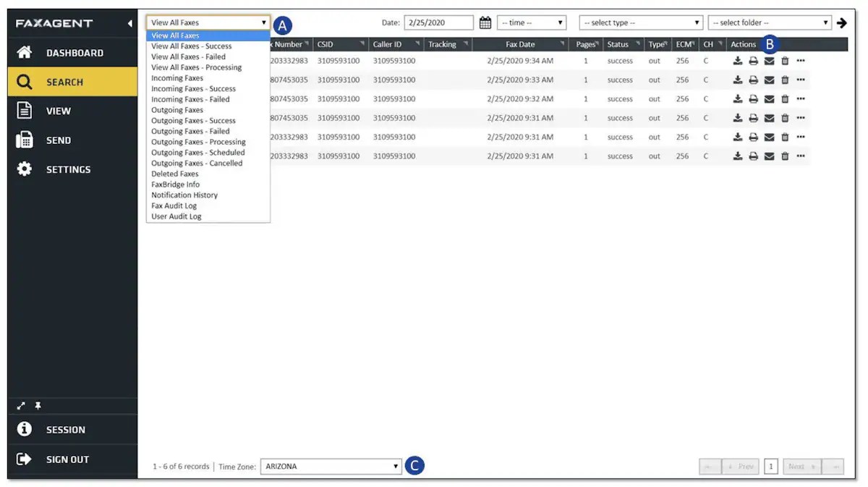The height and width of the screenshot is (487, 868).
Task: Click the expand arrows icon above Session
Action: click(22, 407)
